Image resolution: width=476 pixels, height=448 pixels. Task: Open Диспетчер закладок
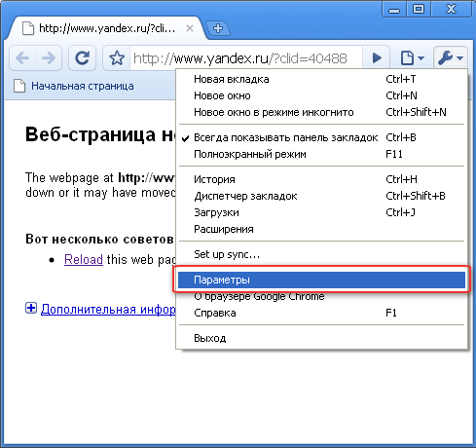coord(321,196)
